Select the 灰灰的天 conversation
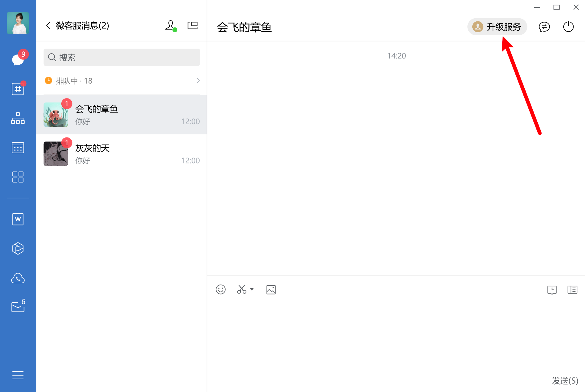Screen dimensions: 585x392 (122, 154)
